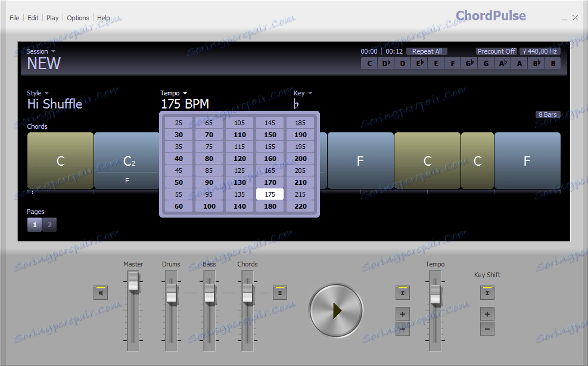Select key G in key strip

[x=486, y=63]
